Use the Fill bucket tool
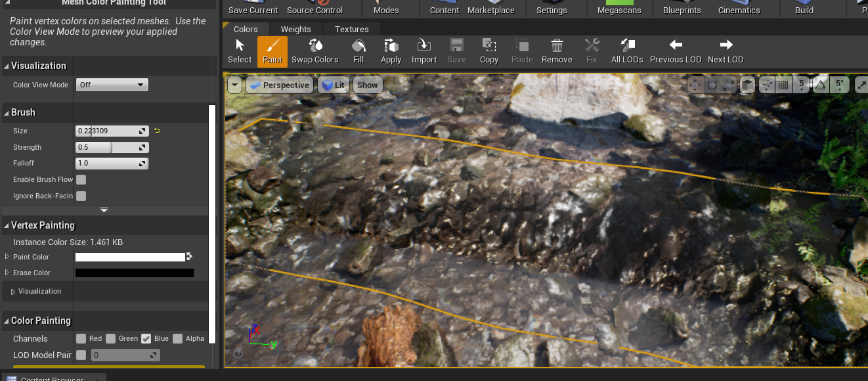The image size is (868, 381). (358, 51)
